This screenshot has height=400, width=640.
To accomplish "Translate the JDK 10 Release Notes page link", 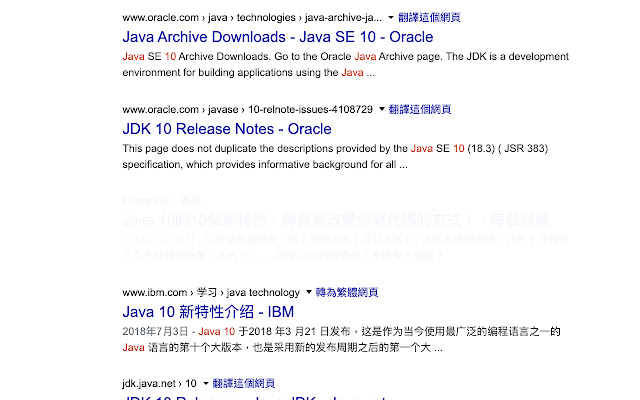I will click(420, 109).
